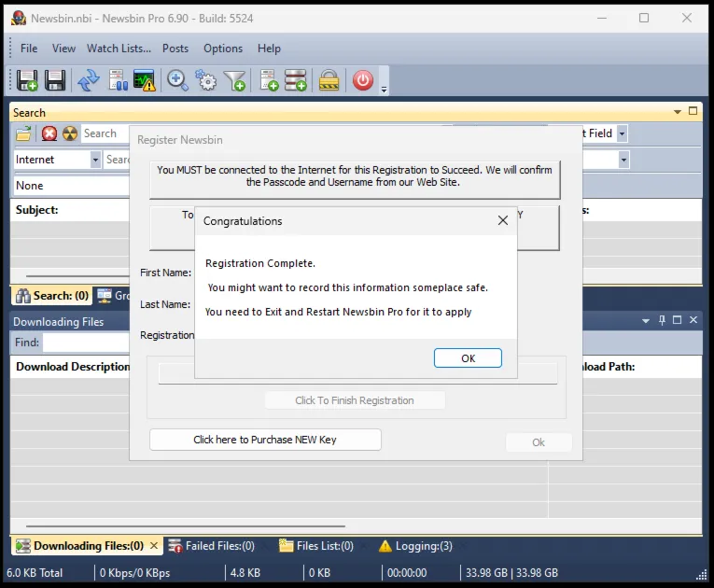Click the add filter funnel toolbar icon

click(235, 80)
